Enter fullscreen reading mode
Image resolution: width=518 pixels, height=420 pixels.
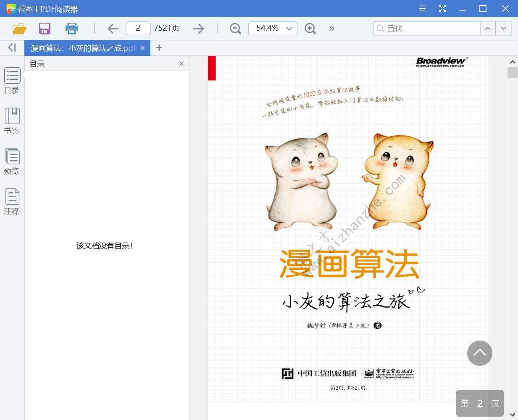(x=442, y=8)
